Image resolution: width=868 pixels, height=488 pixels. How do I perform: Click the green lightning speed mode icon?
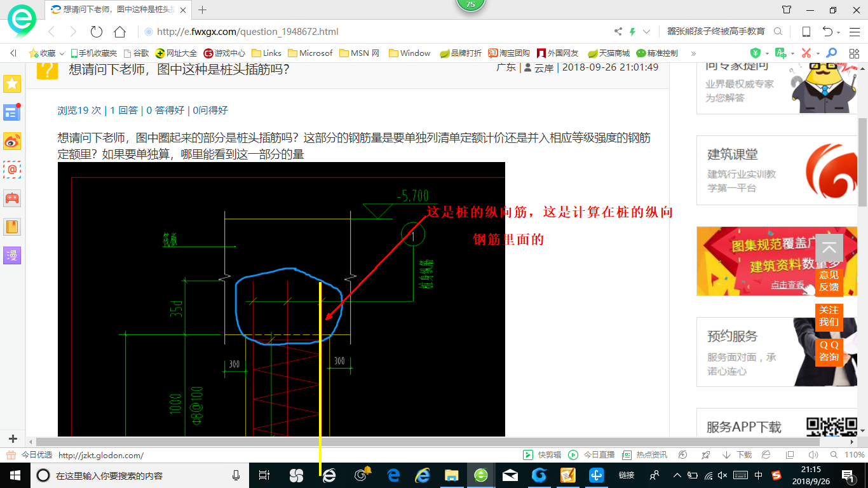click(632, 32)
